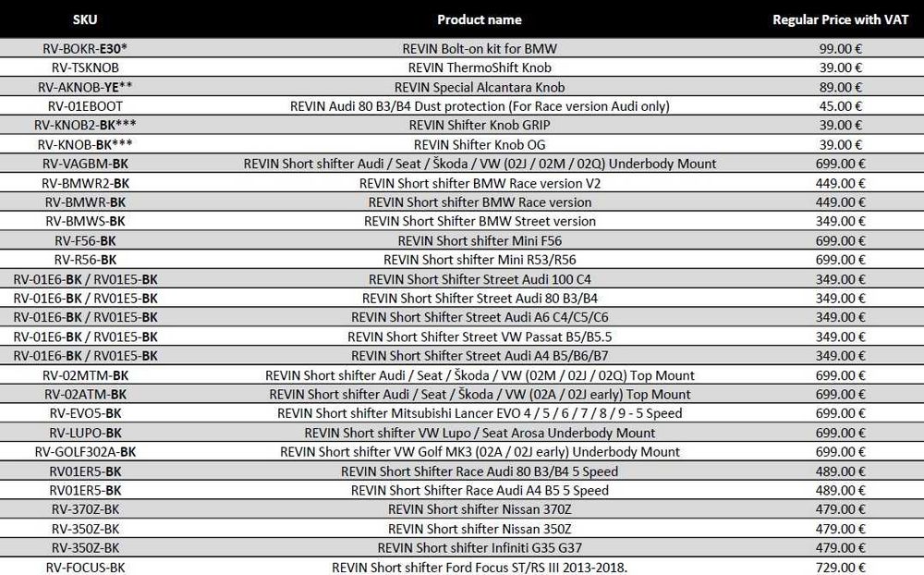This screenshot has height=575, width=924.
Task: Select the Street Audi 100 C4 product cell
Action: click(x=480, y=279)
